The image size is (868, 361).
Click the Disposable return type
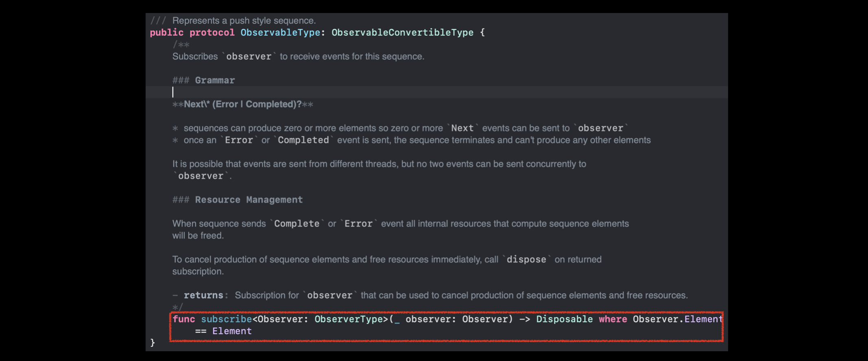tap(565, 319)
